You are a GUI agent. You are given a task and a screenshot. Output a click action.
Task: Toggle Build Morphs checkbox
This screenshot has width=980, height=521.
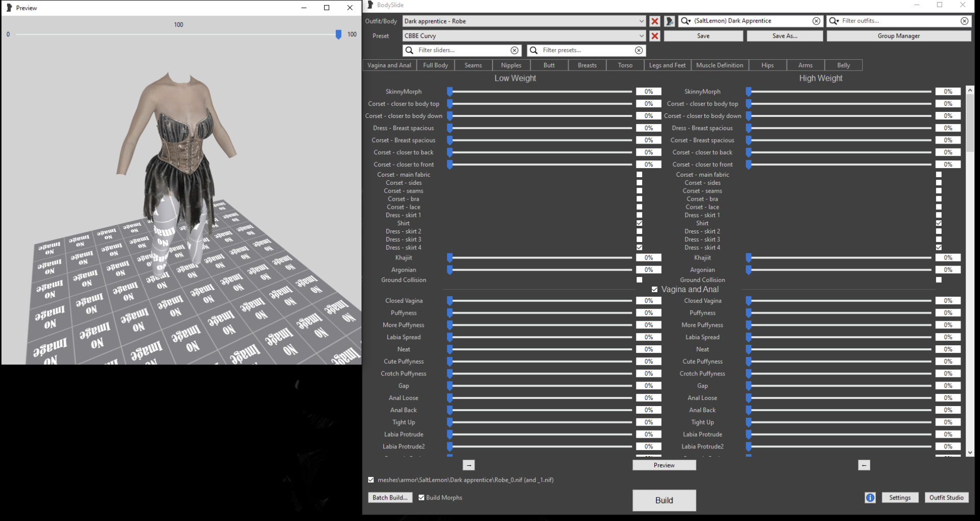pos(422,498)
